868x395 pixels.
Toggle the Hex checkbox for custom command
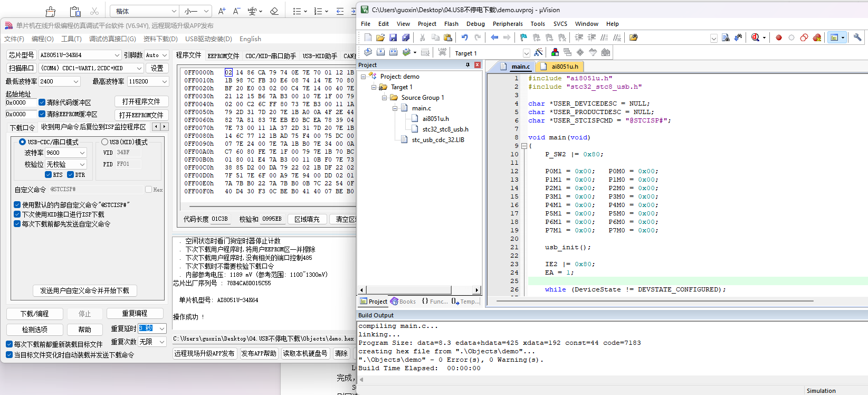coord(149,190)
